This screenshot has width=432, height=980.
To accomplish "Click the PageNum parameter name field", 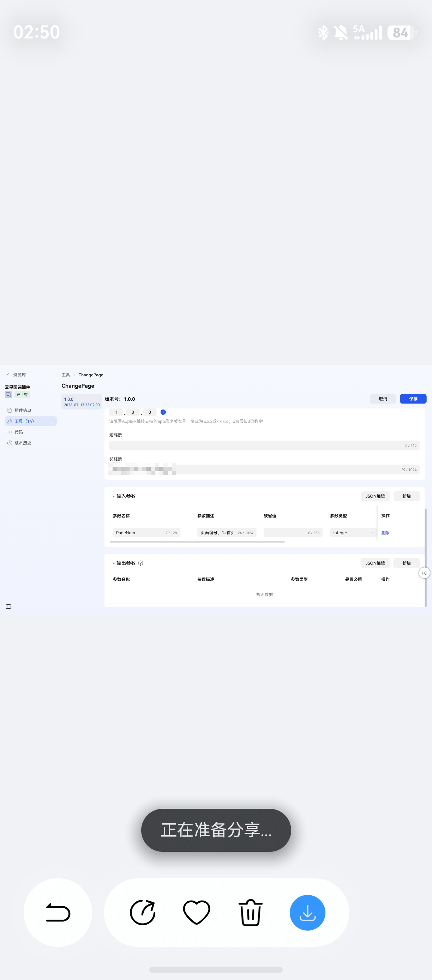I will [x=146, y=533].
